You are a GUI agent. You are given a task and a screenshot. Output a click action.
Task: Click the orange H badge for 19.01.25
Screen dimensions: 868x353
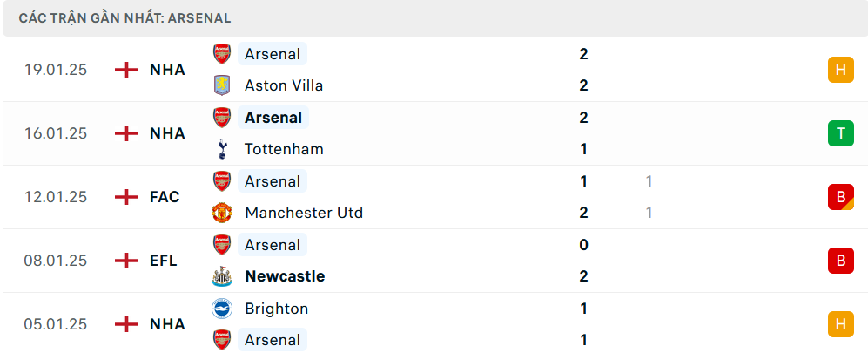tap(840, 70)
